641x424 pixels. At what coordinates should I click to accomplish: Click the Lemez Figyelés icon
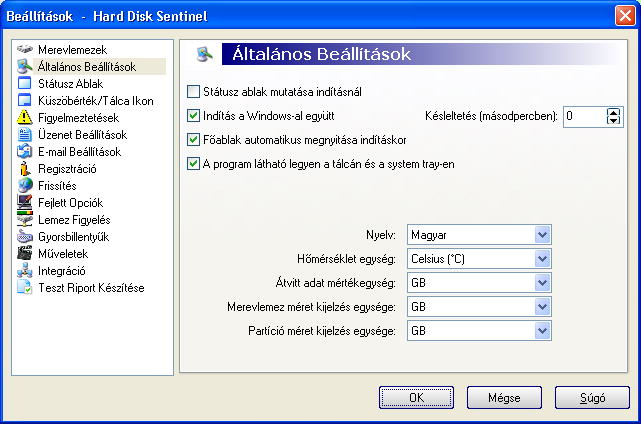tap(25, 220)
